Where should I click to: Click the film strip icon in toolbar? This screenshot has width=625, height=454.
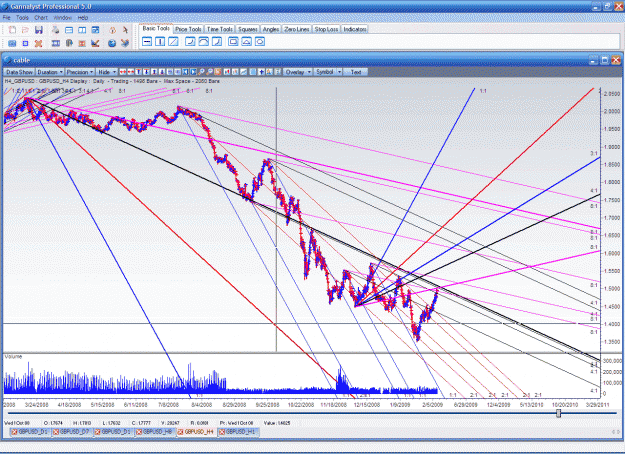click(x=55, y=43)
